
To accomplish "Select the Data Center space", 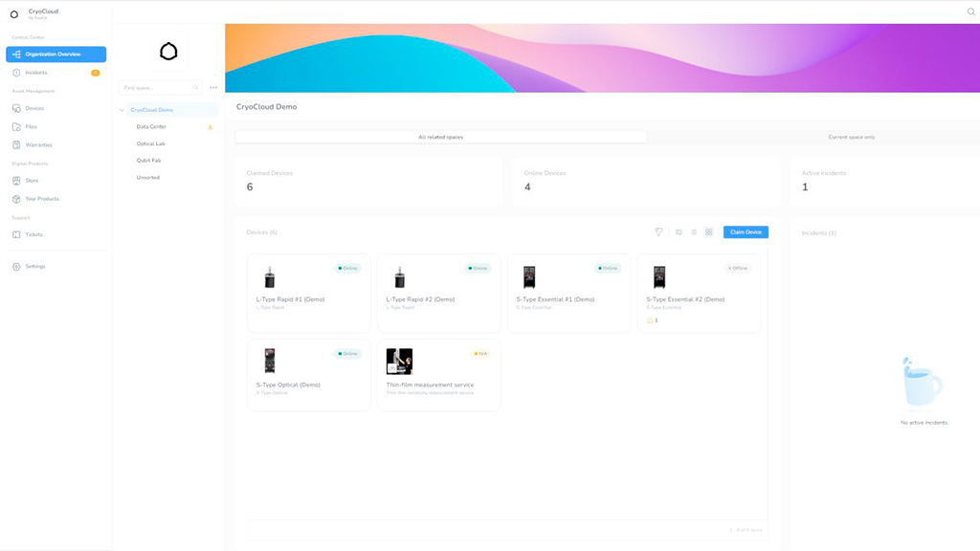I will coord(151,127).
